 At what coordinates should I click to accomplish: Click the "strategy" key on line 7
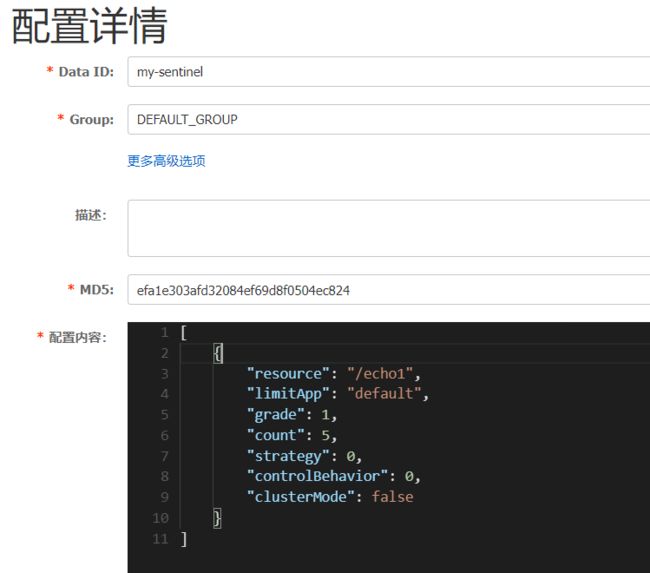click(288, 456)
